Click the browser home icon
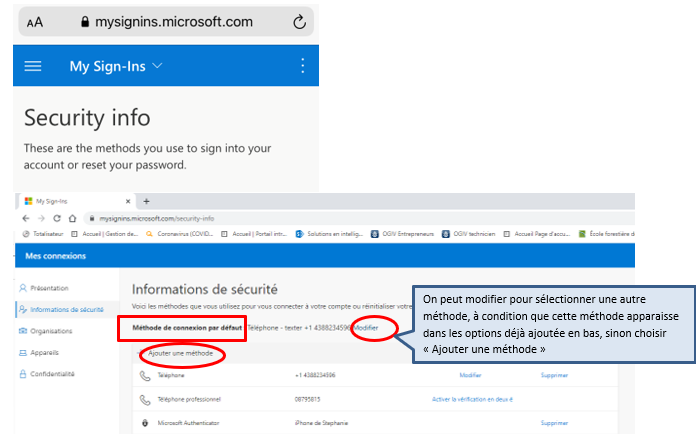 pos(72,218)
